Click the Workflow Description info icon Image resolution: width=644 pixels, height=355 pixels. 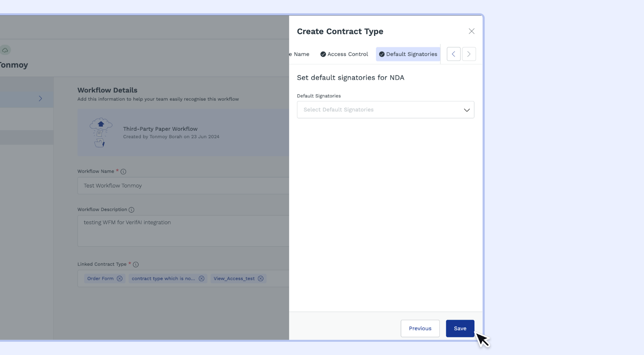132,210
